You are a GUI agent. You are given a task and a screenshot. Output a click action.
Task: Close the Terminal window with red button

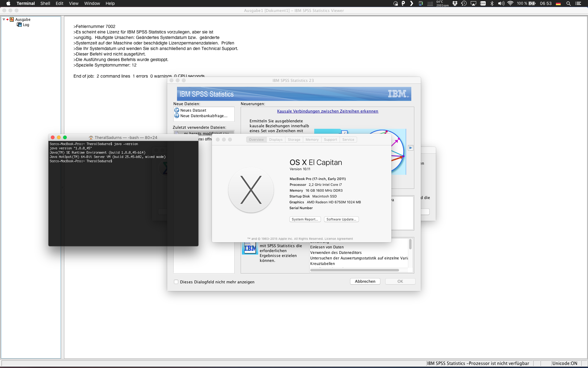click(x=53, y=137)
